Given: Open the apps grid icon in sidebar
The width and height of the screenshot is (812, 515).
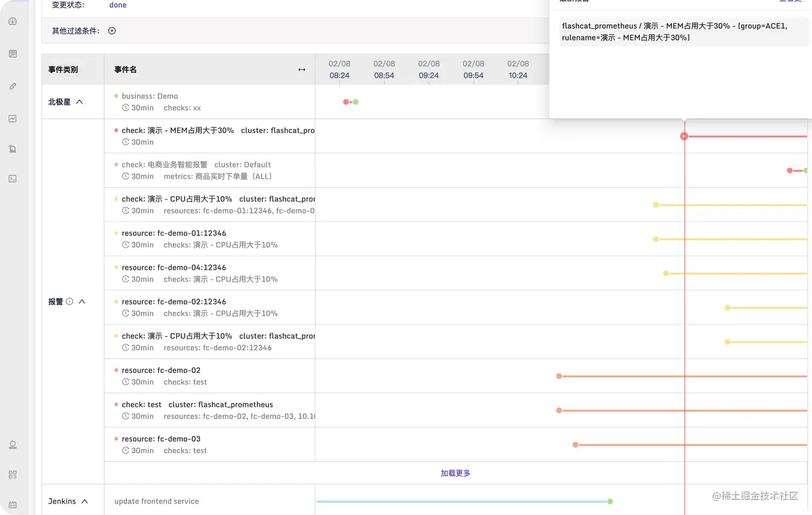Looking at the screenshot, I should pyautogui.click(x=13, y=475).
